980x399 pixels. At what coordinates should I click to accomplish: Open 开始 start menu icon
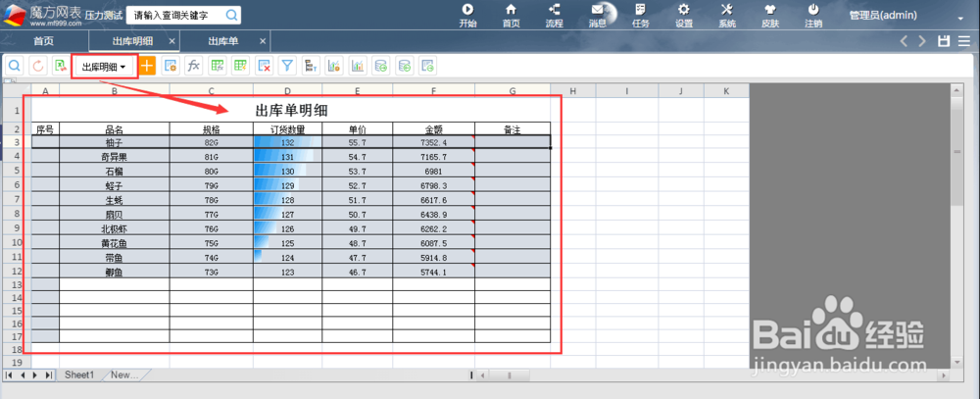pos(467,16)
